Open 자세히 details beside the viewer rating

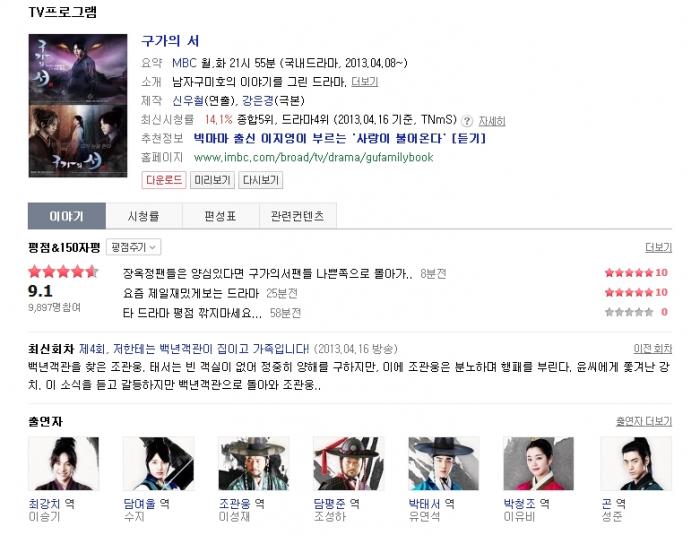click(x=492, y=121)
